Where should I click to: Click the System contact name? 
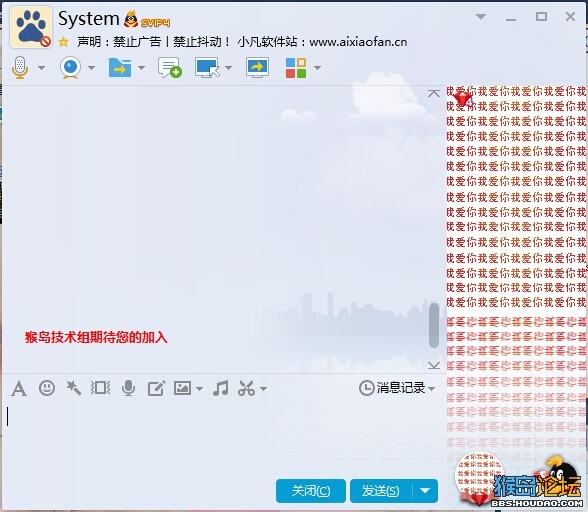click(88, 19)
